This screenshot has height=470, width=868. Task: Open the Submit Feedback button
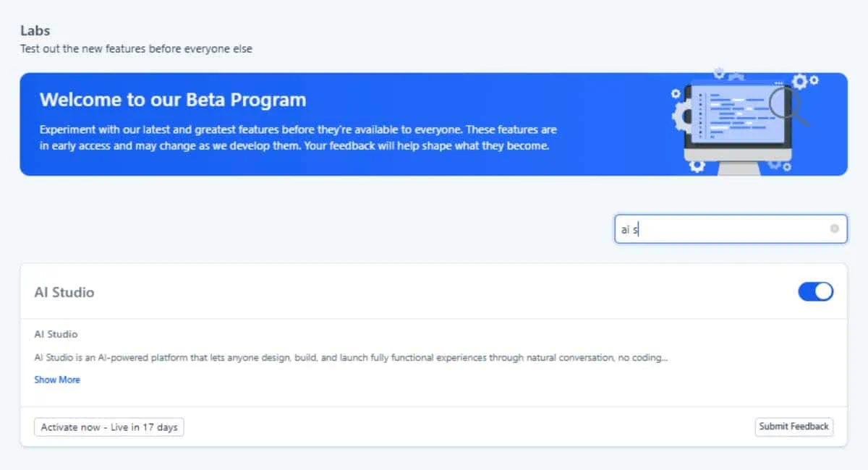pos(793,427)
